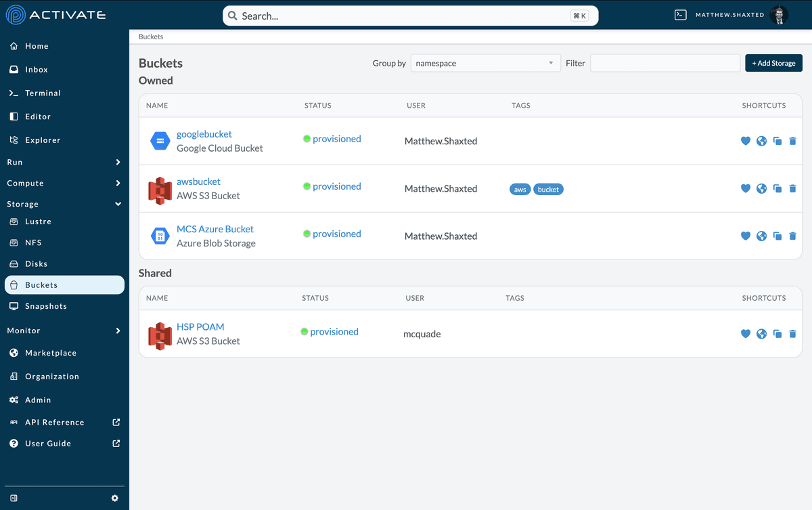Open MCS Azure Bucket link
The image size is (812, 510).
point(215,229)
